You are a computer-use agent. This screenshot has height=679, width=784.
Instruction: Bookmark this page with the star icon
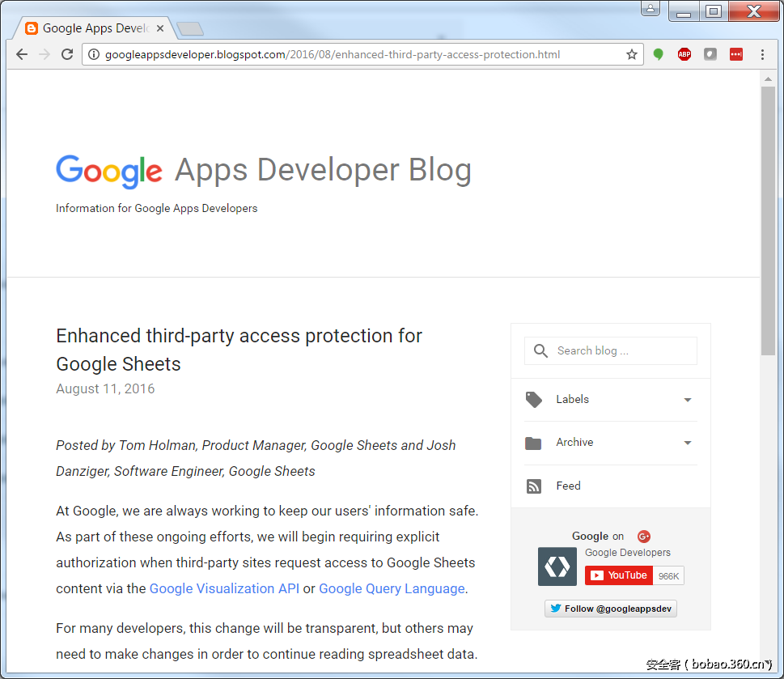coord(632,54)
